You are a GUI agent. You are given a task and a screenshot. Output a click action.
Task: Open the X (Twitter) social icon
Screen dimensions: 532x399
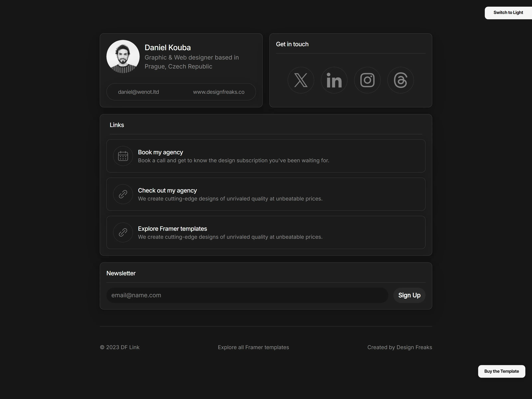coord(301,80)
